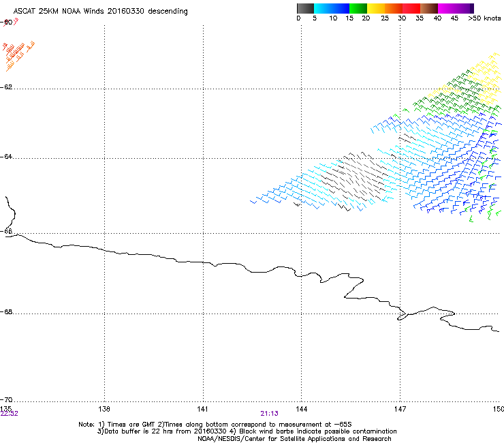This screenshot has height=443, width=504.
Task: Click the note about 'Data buffer is 22 hrs'
Action: [x=247, y=431]
